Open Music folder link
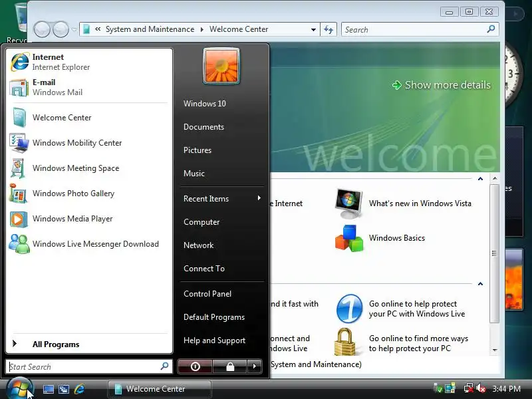This screenshot has width=532, height=399. pos(194,174)
